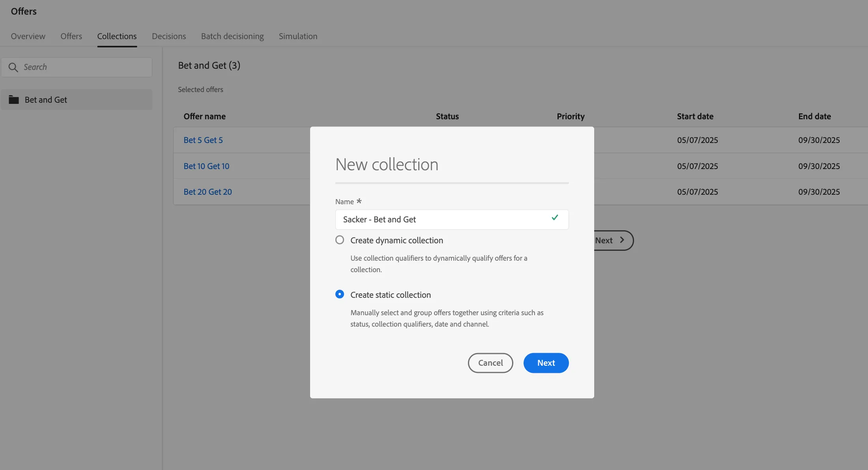Open the Batch decisioning tab
The width and height of the screenshot is (868, 470).
tap(232, 36)
